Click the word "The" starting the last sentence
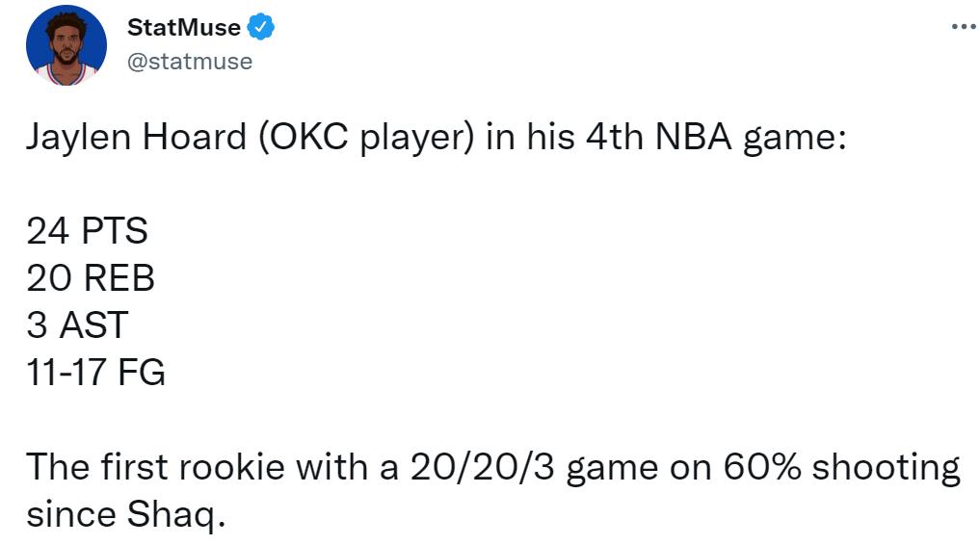Screen dimensions: 980x545 58,467
